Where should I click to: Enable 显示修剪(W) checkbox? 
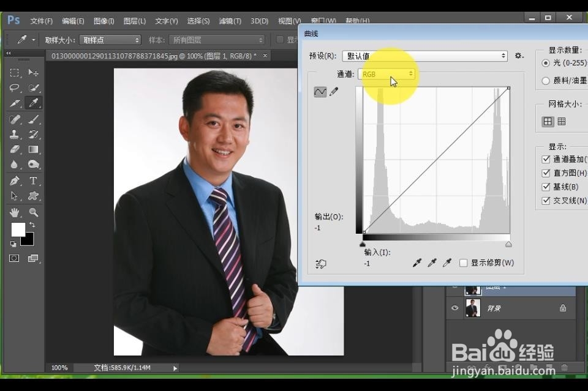point(464,263)
